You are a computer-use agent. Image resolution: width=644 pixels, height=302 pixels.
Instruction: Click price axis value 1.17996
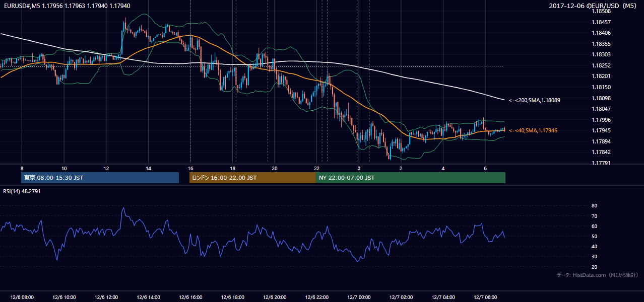[x=601, y=120]
